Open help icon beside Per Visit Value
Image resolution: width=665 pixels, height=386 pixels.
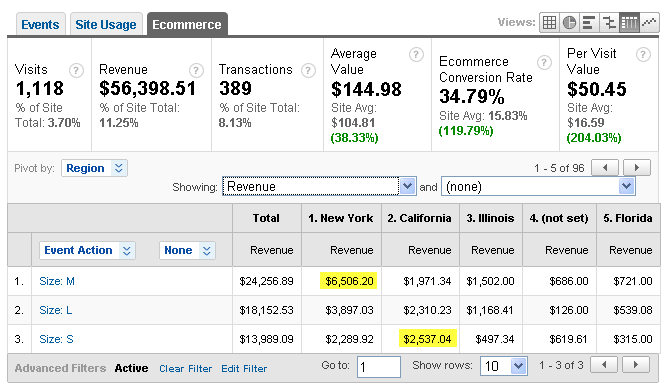(x=643, y=54)
